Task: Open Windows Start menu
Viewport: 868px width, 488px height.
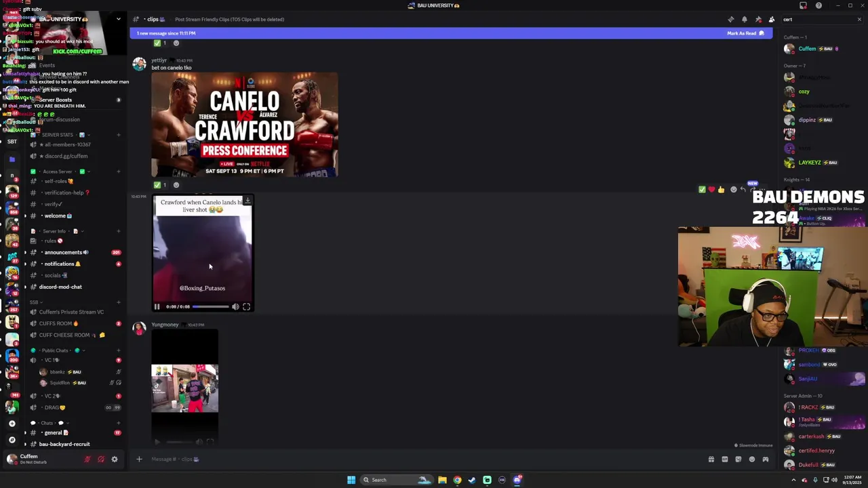Action: pyautogui.click(x=351, y=480)
